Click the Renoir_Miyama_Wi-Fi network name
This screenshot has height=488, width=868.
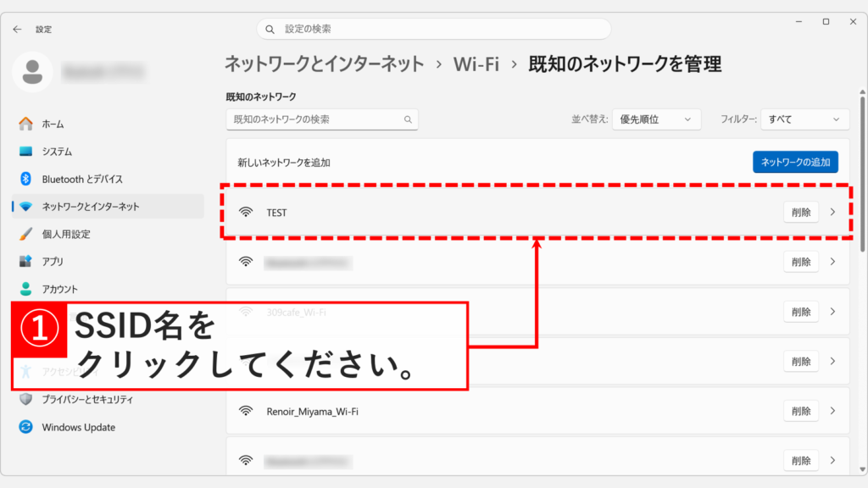(312, 412)
